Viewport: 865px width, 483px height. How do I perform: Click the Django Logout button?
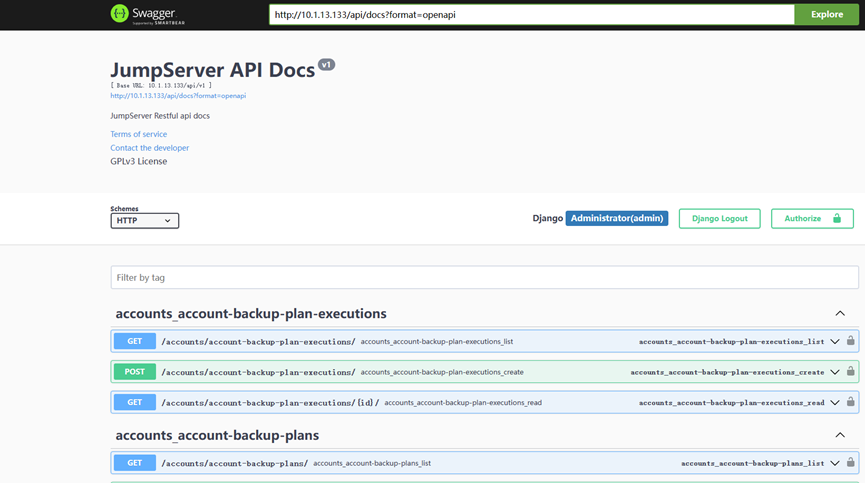(x=719, y=218)
